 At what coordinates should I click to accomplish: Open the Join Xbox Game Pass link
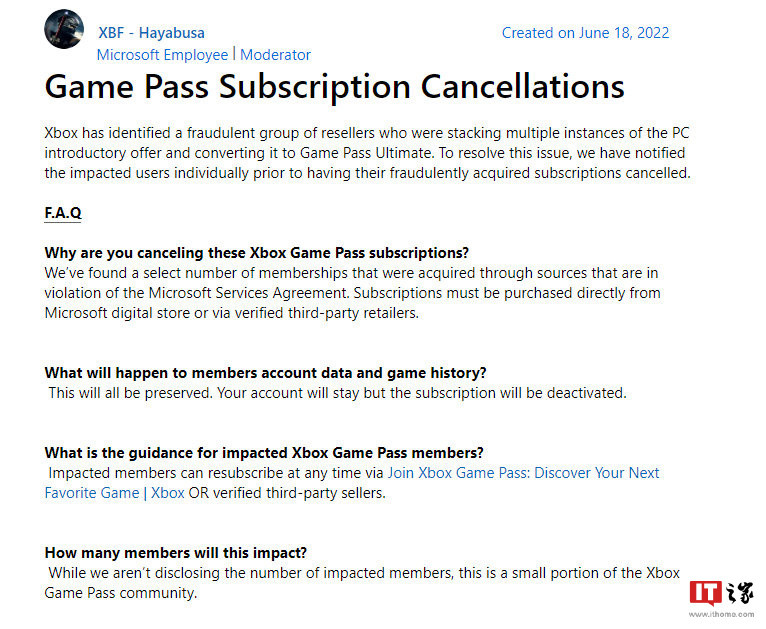tap(538, 472)
